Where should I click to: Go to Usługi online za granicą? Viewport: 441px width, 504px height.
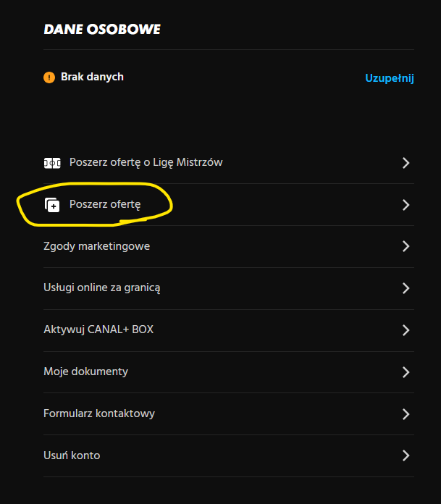pos(101,287)
